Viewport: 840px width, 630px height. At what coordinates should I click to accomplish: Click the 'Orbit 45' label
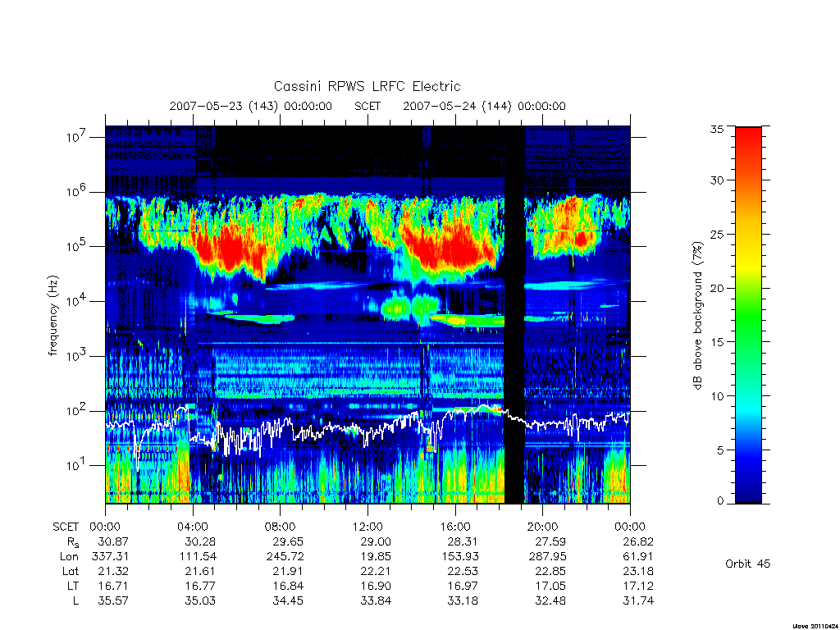pyautogui.click(x=748, y=564)
